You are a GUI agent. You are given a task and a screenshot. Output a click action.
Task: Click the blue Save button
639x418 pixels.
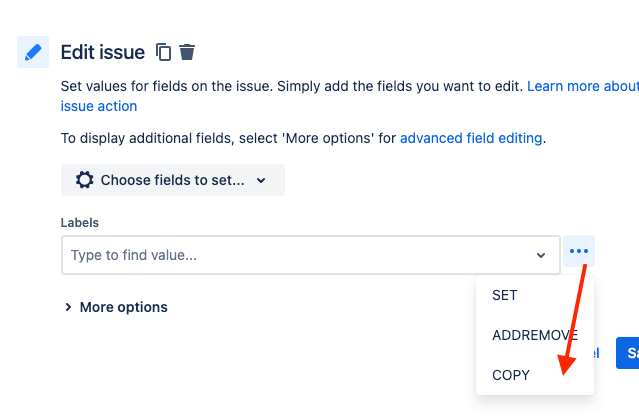tap(629, 352)
